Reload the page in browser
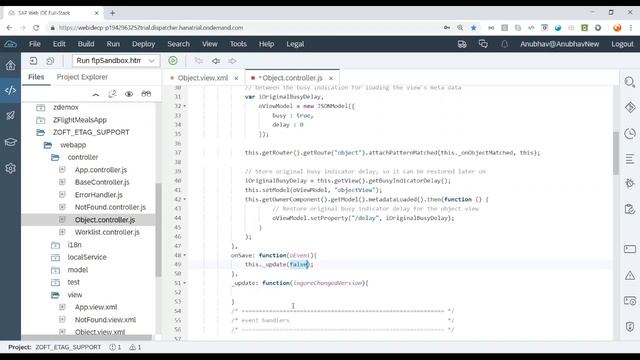Screen dimensions: 640x360 pos(36,28)
